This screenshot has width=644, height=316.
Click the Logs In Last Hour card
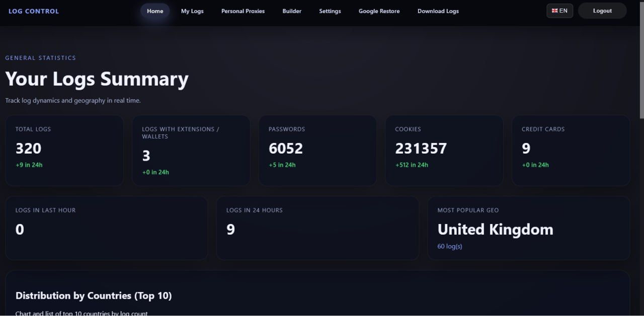106,228
